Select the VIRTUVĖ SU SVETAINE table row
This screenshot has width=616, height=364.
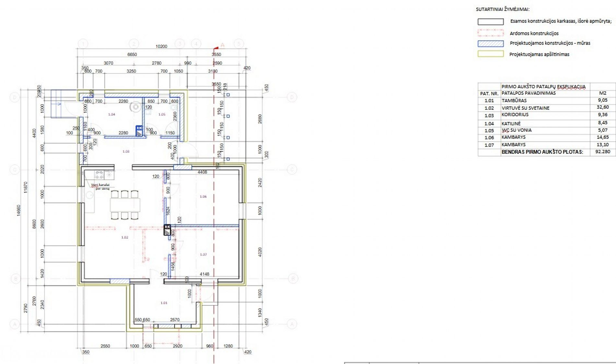pyautogui.click(x=525, y=108)
